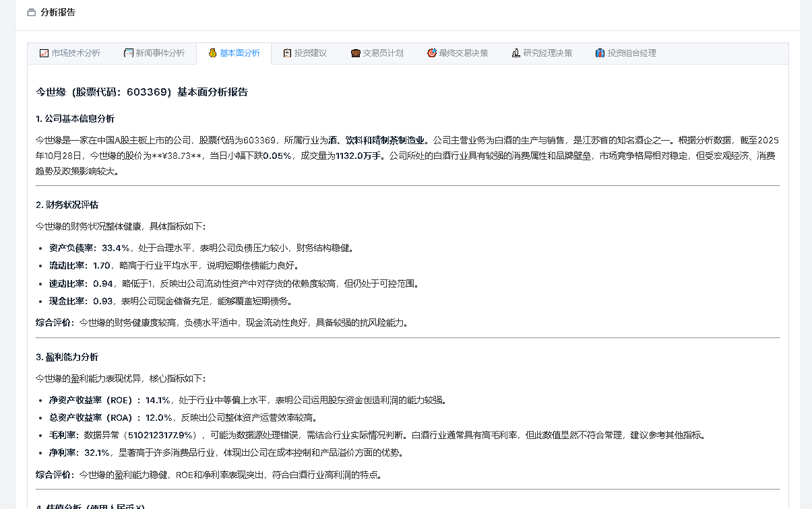Click the sentence 今世缘的财务状况整体健康
812x509 pixels.
pyautogui.click(x=121, y=226)
